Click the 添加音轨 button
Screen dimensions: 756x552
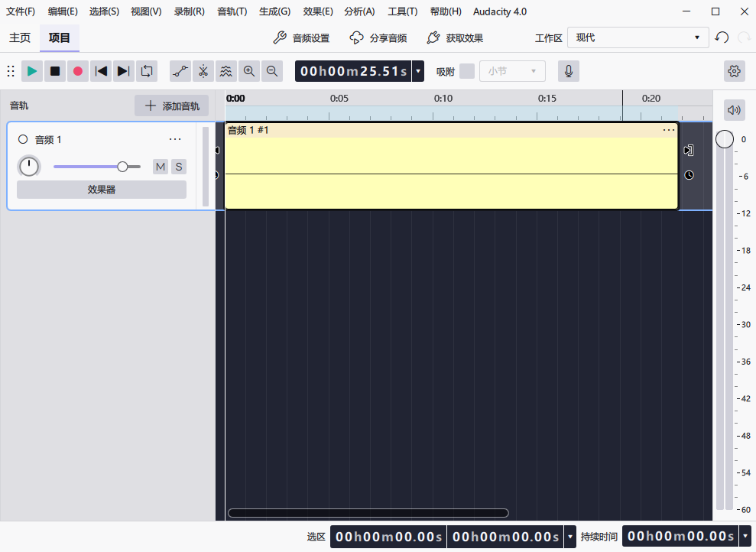(x=172, y=106)
